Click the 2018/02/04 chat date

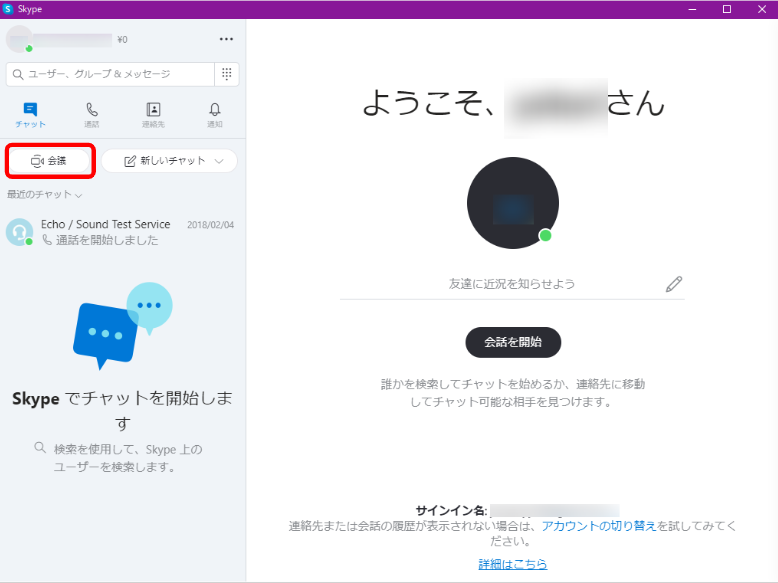pos(210,225)
